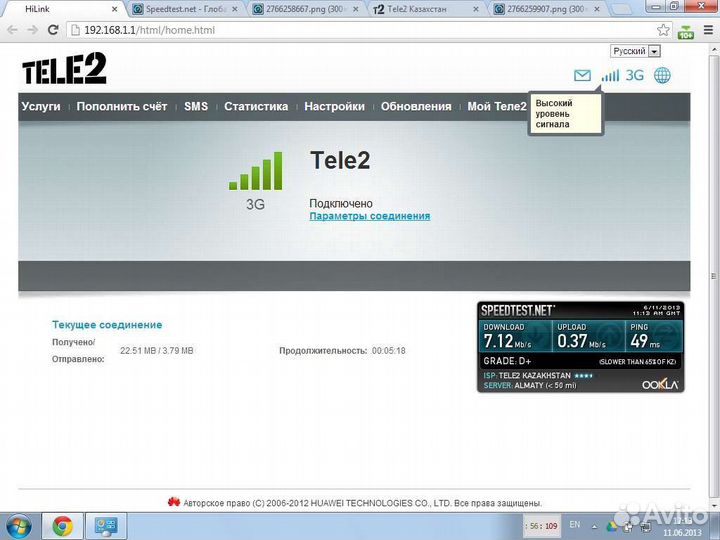The image size is (720, 540).
Task: Close the Tele2 Казахстан tab
Action: 476,9
